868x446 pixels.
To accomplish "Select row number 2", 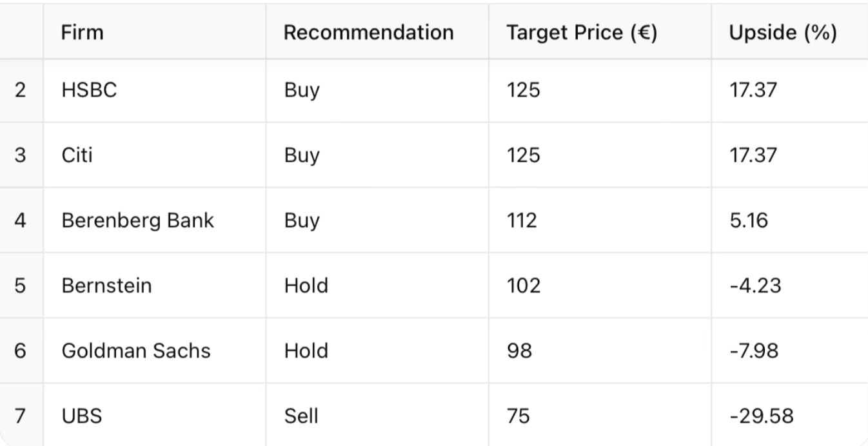I will pyautogui.click(x=21, y=90).
